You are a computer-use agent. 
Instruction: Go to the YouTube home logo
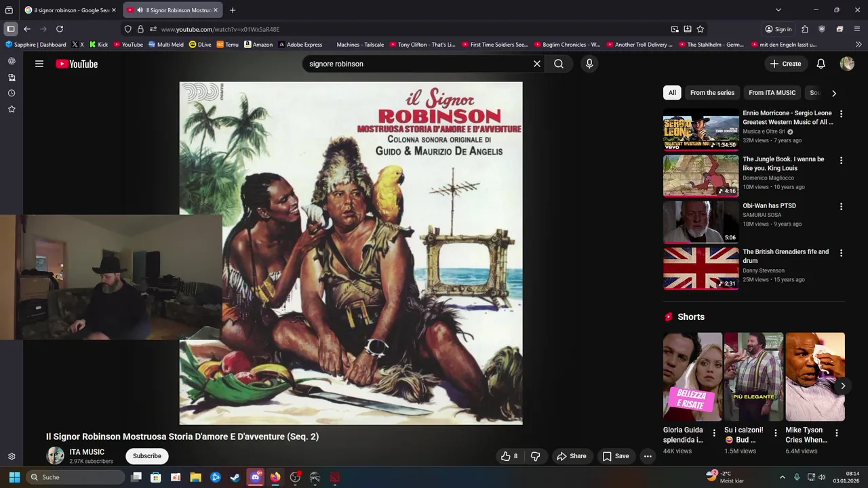tap(77, 64)
